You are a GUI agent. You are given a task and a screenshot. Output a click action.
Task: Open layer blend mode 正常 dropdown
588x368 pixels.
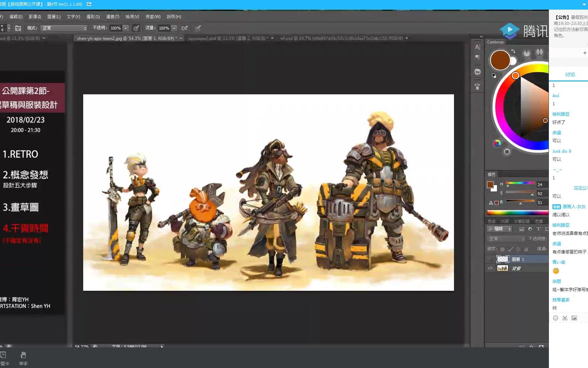(x=506, y=239)
